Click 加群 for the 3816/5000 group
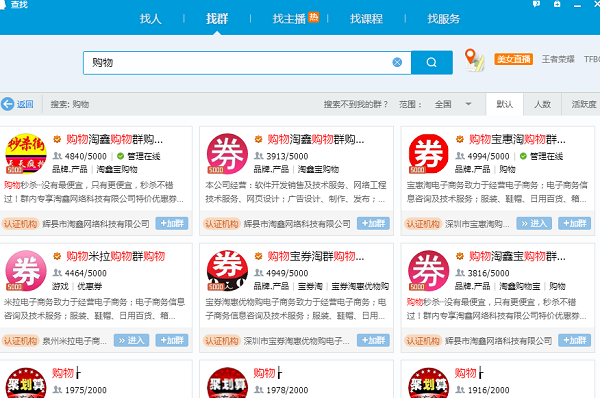The width and height of the screenshot is (600, 398). 574,340
